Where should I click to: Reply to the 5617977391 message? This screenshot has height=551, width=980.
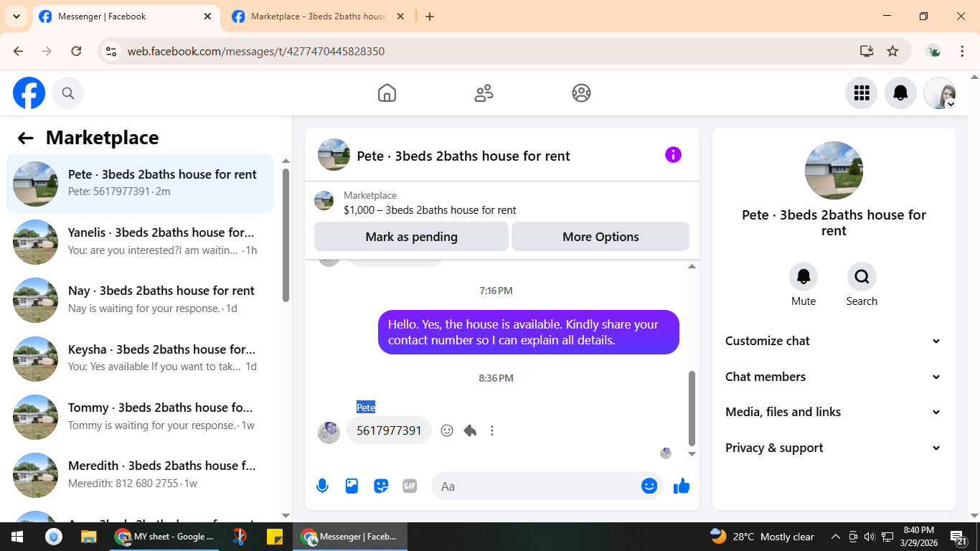(470, 430)
